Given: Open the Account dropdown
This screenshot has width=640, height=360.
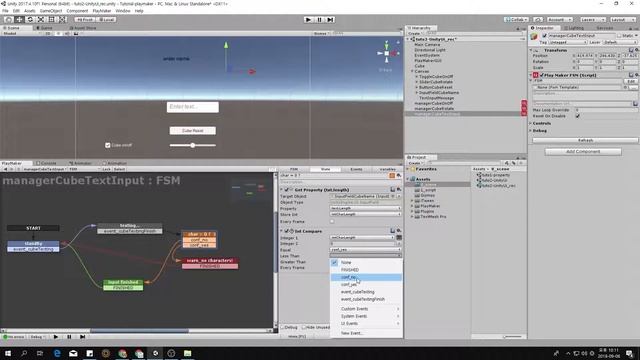Looking at the screenshot, I should pyautogui.click(x=560, y=20).
